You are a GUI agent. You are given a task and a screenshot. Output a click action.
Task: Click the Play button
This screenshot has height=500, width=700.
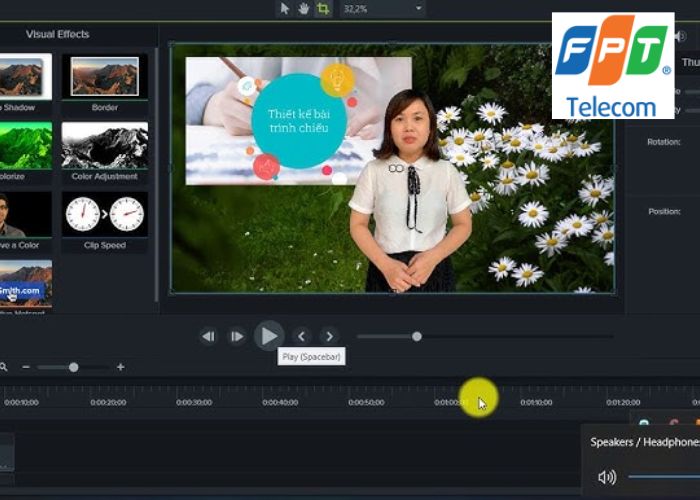(x=268, y=336)
